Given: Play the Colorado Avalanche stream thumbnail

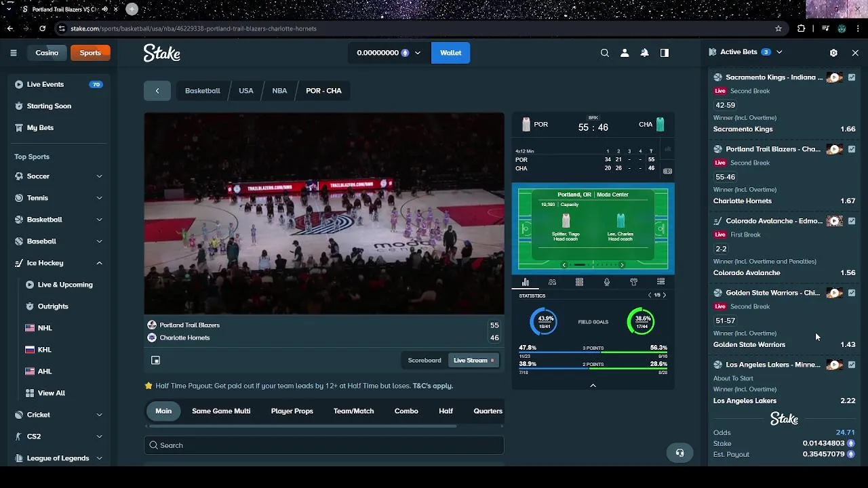Looking at the screenshot, I should pos(835,221).
